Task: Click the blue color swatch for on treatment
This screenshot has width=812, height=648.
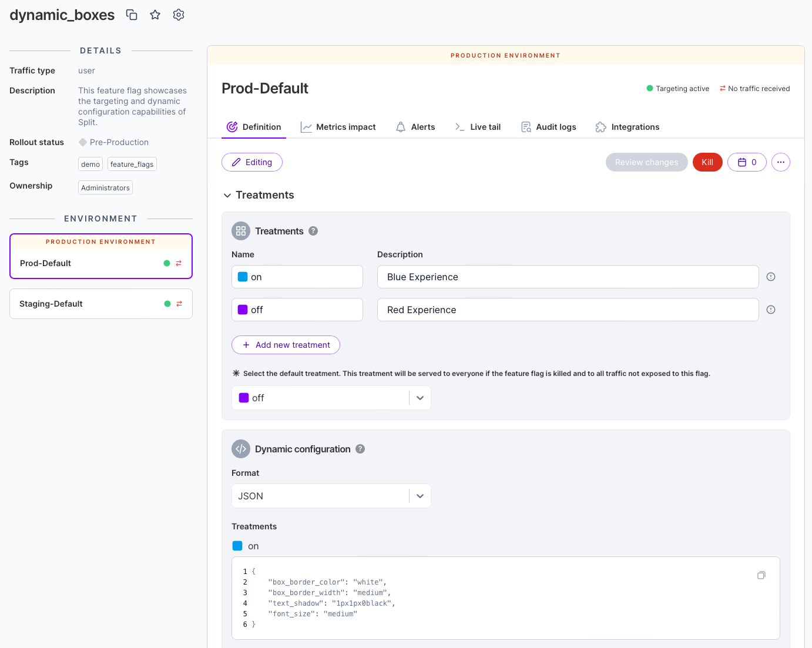Action: (x=243, y=277)
